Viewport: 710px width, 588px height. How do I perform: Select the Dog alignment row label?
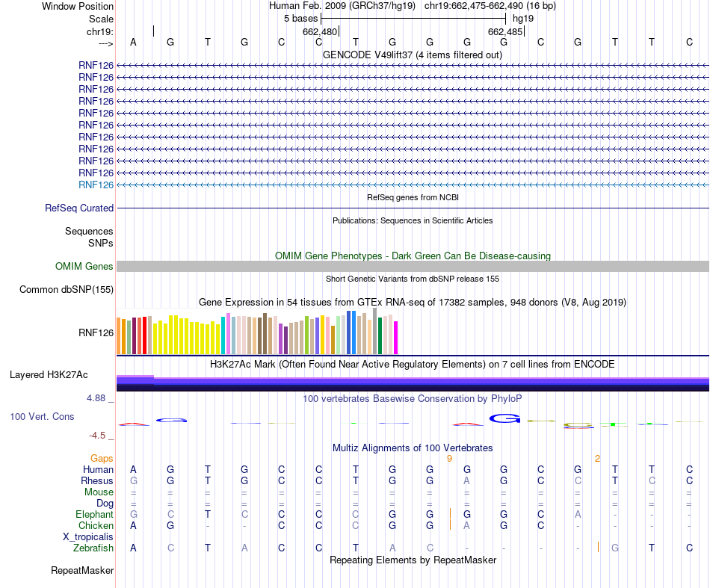click(105, 504)
